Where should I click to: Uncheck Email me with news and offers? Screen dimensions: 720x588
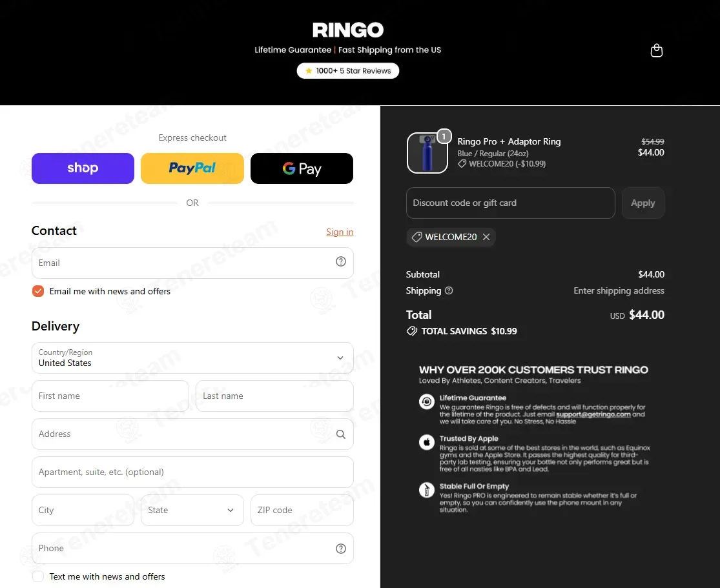coord(38,291)
